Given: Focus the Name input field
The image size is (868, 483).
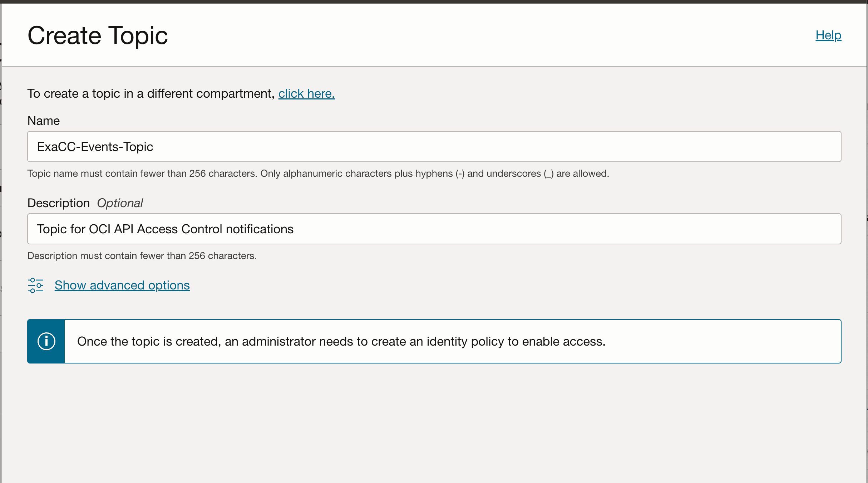Looking at the screenshot, I should coord(434,147).
